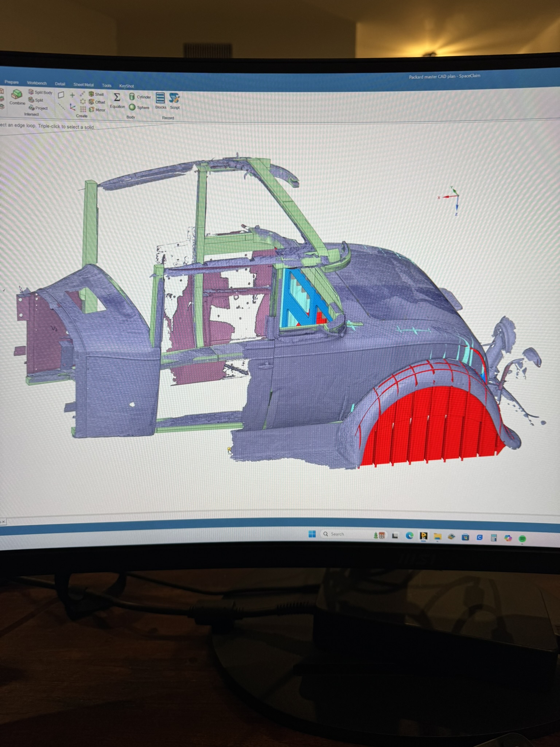Viewport: 560px width, 747px height.
Task: Click the taskbar Search box
Action: (354, 534)
